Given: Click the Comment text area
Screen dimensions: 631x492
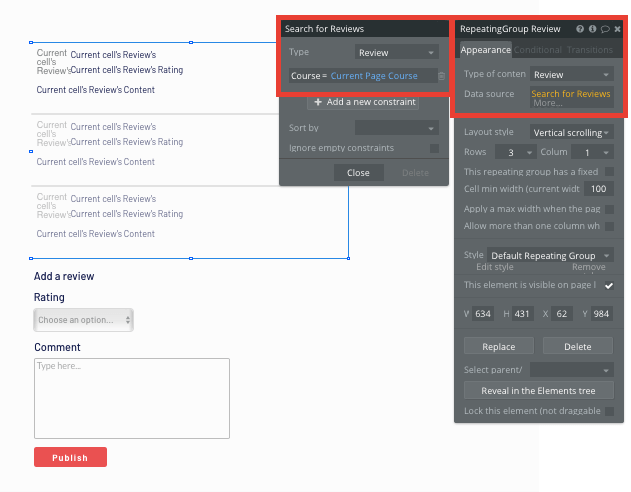Looking at the screenshot, I should coord(132,398).
